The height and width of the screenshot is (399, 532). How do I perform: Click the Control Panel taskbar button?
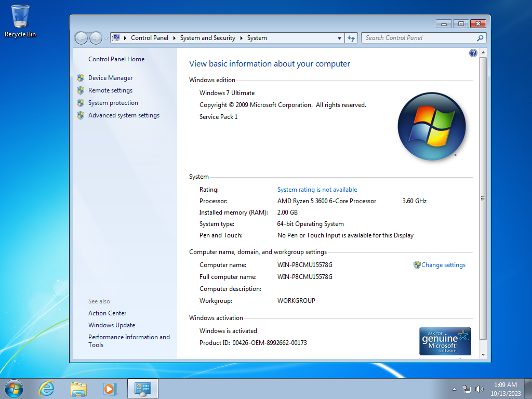coord(143,389)
